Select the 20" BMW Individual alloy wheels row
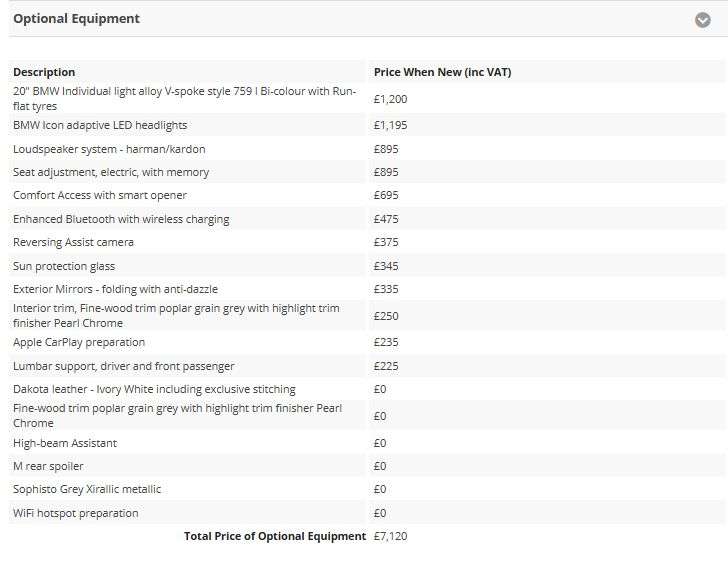This screenshot has width=728, height=570. (x=184, y=98)
